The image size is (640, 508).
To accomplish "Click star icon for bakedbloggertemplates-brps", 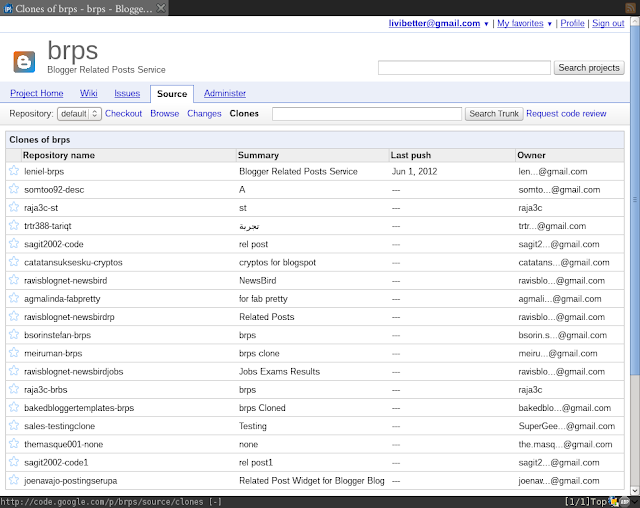I will [14, 407].
